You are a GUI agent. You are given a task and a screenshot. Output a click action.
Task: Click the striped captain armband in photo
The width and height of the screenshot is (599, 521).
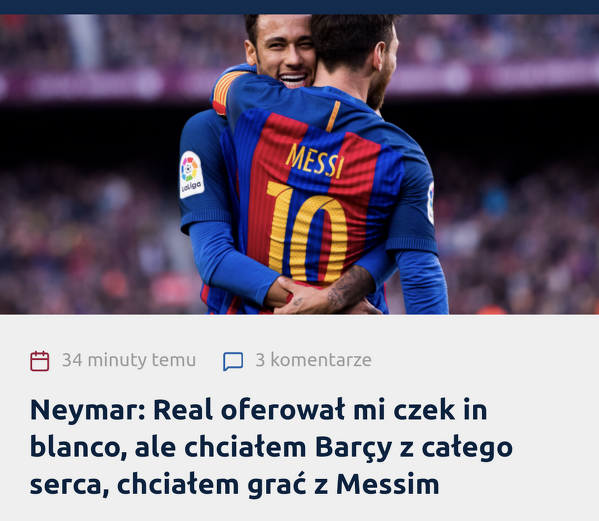point(225,92)
